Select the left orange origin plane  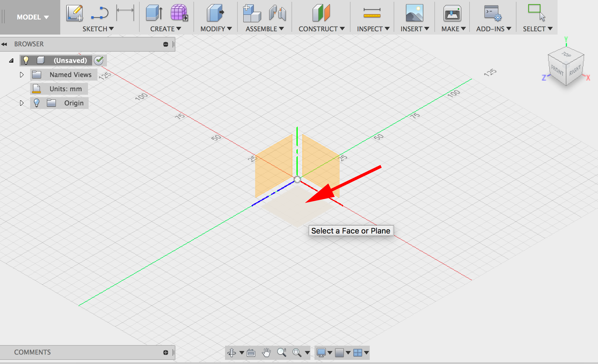pos(273,165)
